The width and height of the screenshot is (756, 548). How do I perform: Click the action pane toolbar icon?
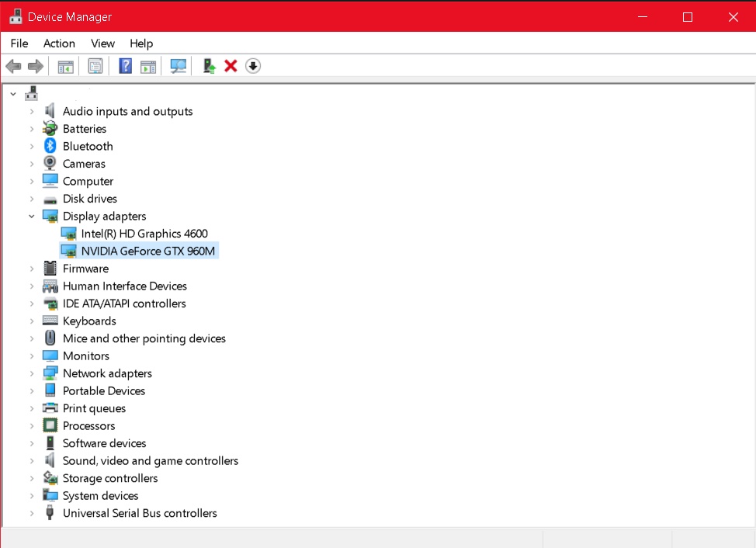[x=147, y=66]
